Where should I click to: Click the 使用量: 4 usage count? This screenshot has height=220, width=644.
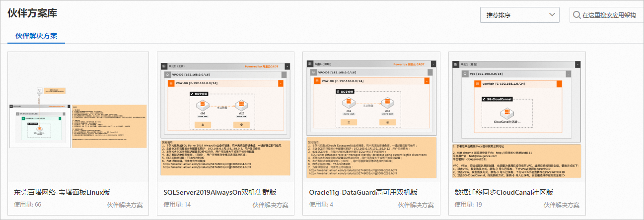point(321,205)
